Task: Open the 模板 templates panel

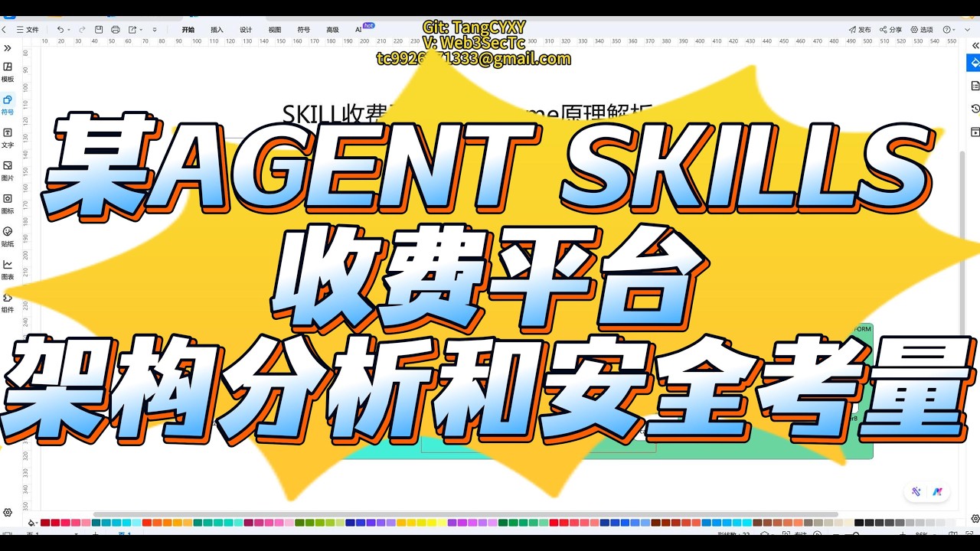Action: pyautogui.click(x=8, y=71)
